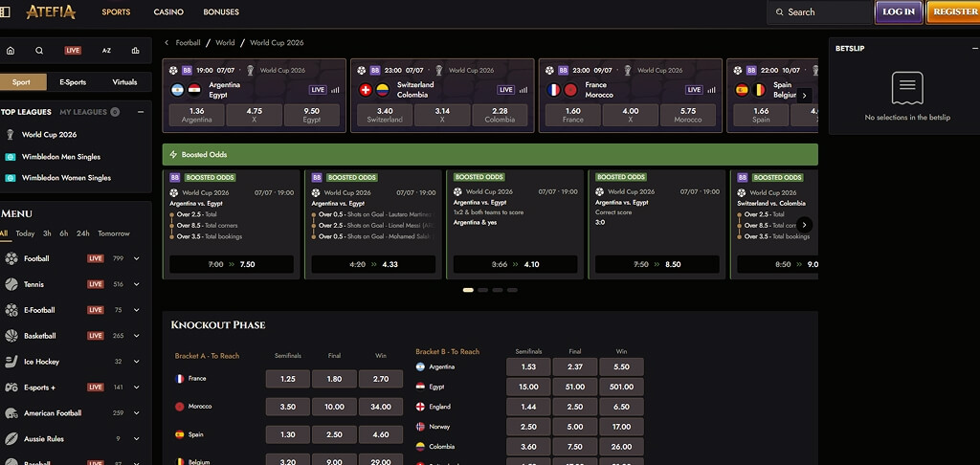The image size is (980, 465).
Task: Select boosted correct score 8.50 bet
Action: (x=657, y=264)
